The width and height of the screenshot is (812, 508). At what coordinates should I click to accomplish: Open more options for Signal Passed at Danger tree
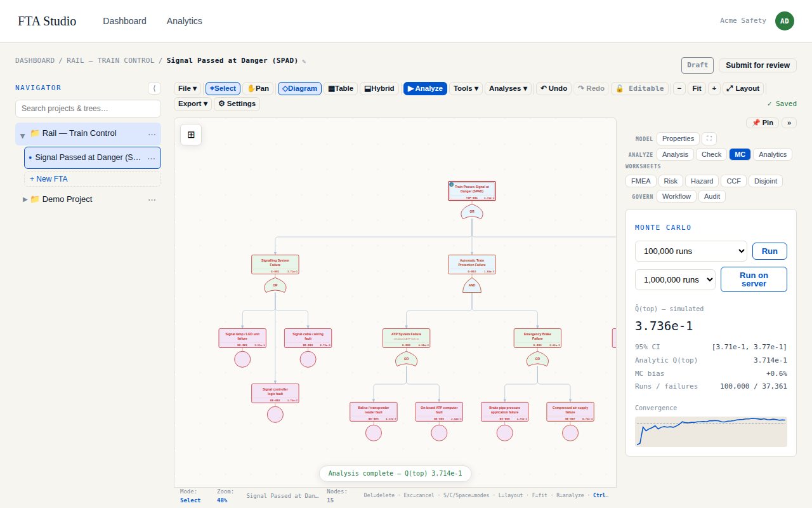click(152, 157)
